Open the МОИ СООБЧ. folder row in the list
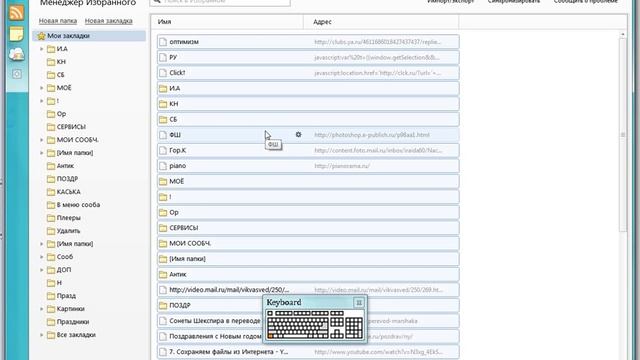The image size is (640, 360). [x=308, y=243]
